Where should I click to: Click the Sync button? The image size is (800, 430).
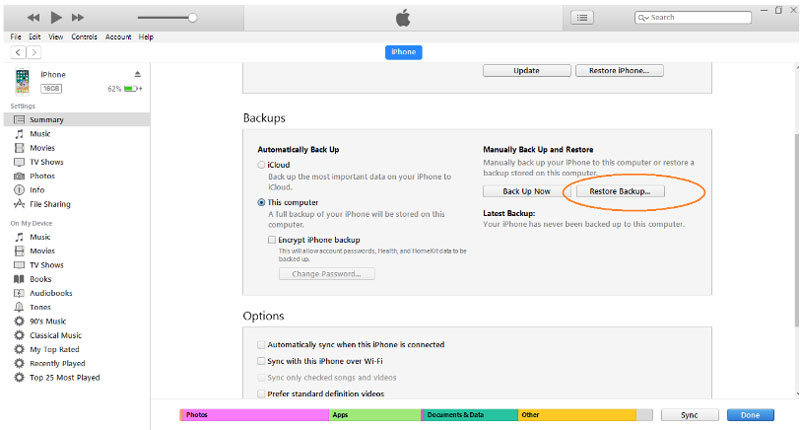[689, 415]
